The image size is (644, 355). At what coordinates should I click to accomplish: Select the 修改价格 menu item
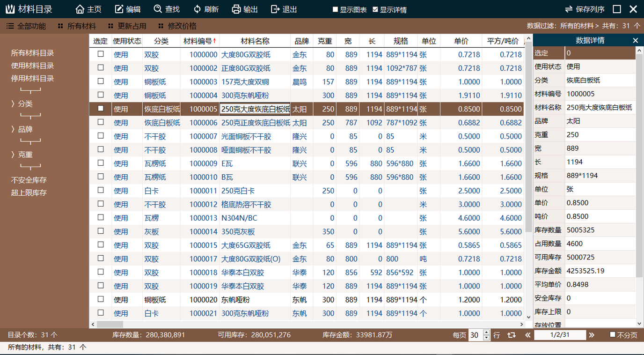point(177,26)
